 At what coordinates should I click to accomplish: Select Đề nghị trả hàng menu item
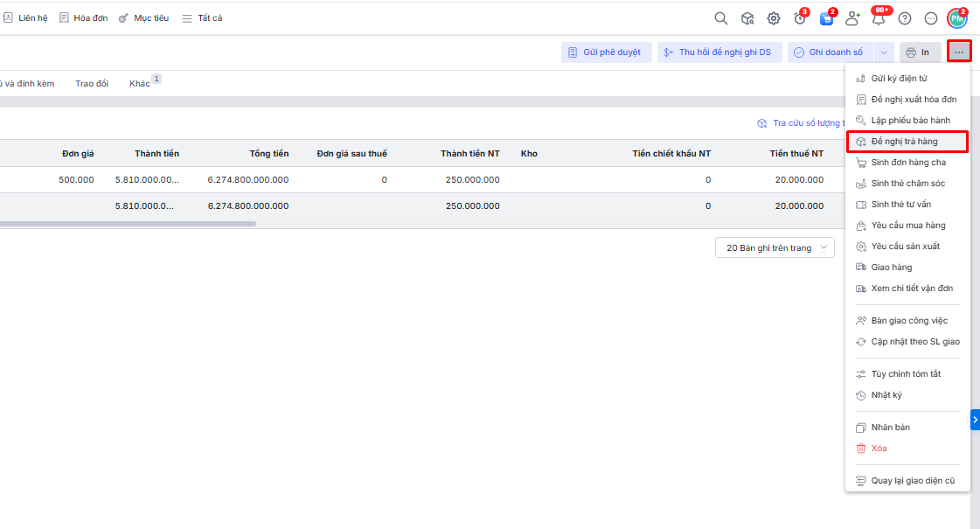[907, 142]
